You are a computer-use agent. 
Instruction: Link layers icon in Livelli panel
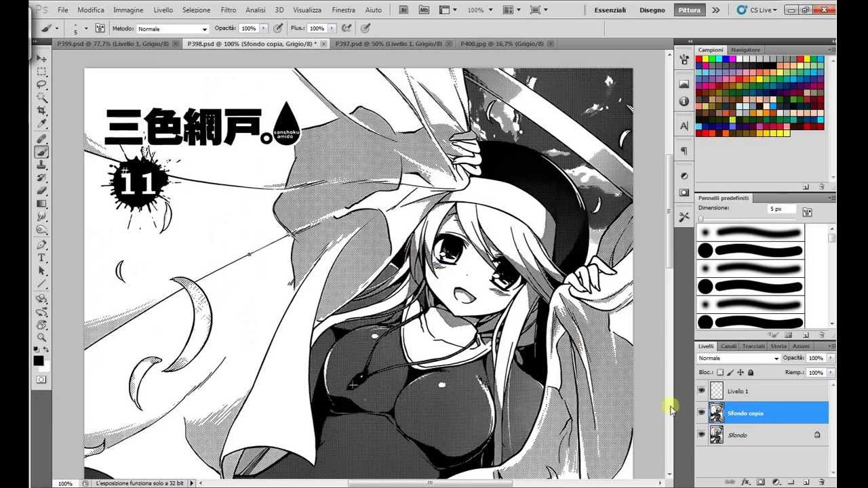(x=730, y=481)
